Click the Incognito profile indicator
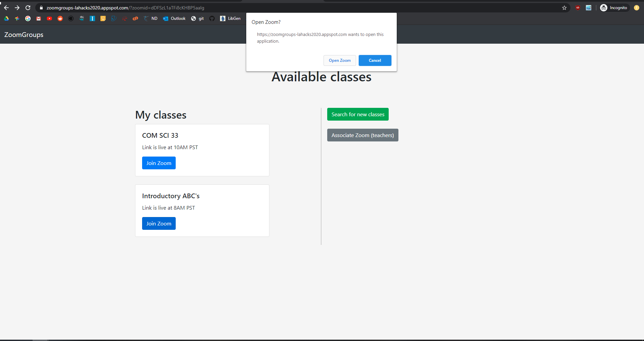This screenshot has height=341, width=644. click(614, 8)
